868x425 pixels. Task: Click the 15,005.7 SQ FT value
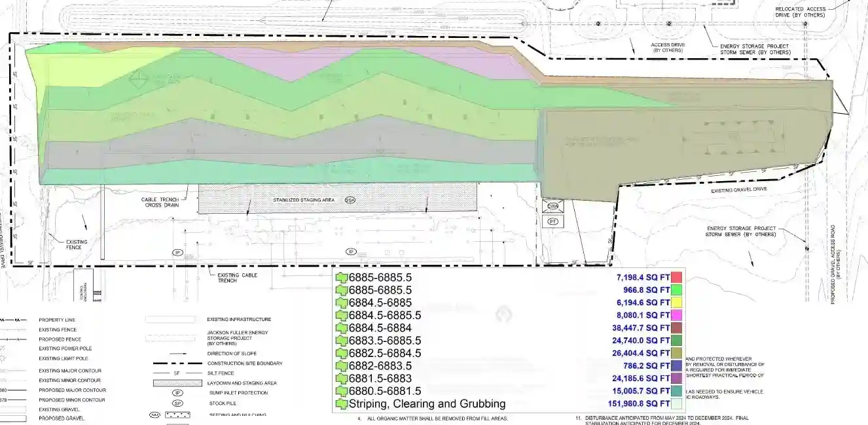pos(641,391)
